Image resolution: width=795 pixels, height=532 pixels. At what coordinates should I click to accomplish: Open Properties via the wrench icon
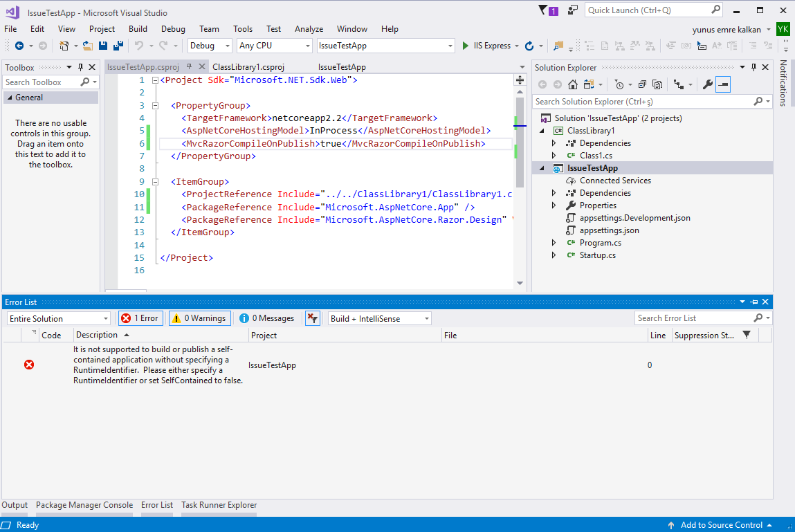pos(707,84)
